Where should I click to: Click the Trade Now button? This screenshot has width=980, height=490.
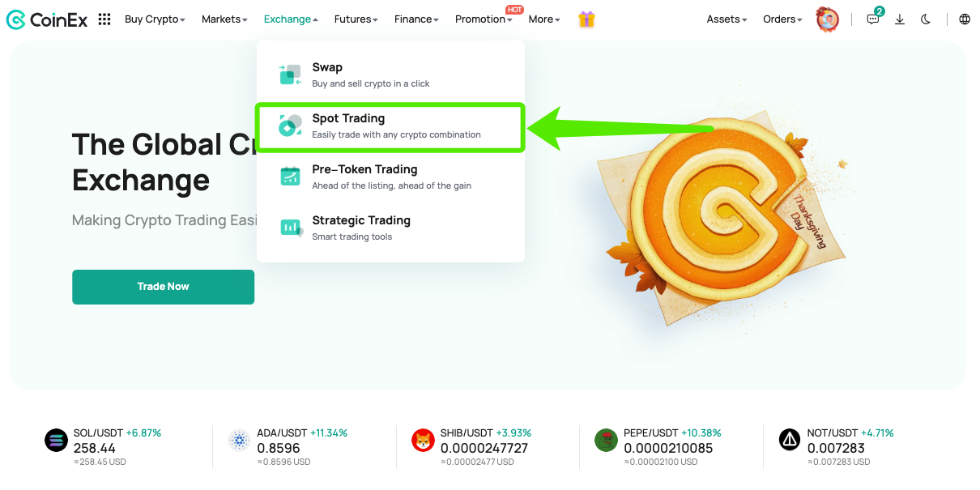163,287
